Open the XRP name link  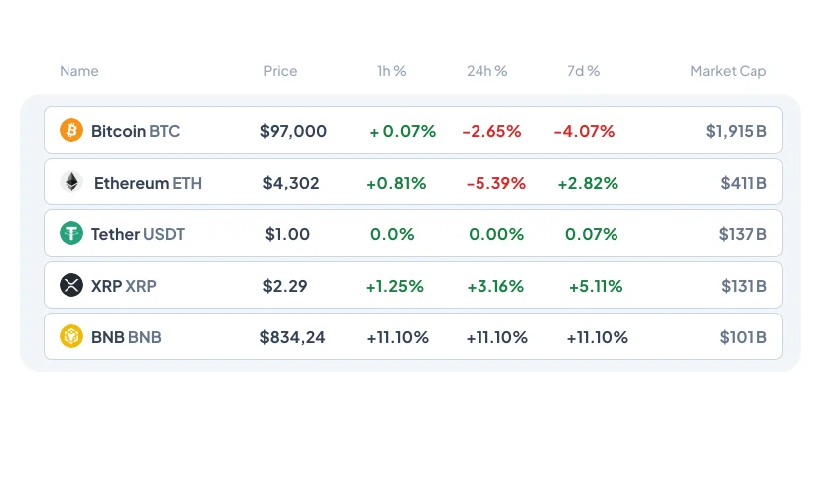pyautogui.click(x=123, y=286)
